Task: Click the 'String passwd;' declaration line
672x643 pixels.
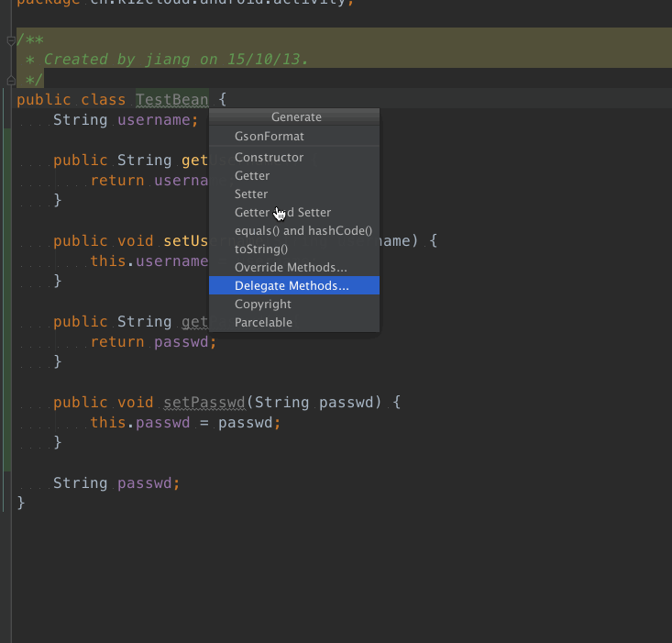Action: pyautogui.click(x=116, y=482)
